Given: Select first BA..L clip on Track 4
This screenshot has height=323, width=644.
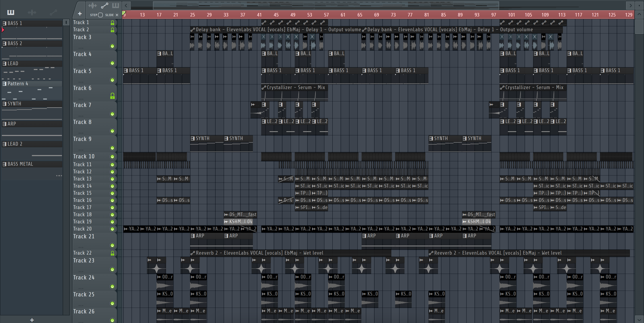Looking at the screenshot, I should tap(165, 59).
